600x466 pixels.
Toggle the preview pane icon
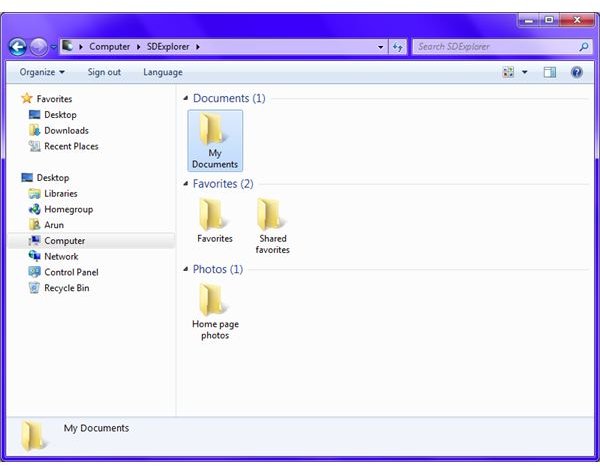pos(550,72)
